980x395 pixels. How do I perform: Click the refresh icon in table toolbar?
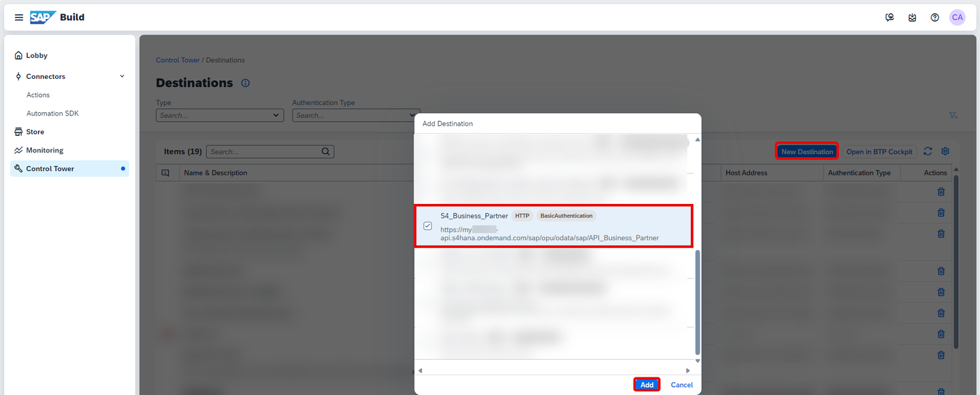tap(928, 152)
